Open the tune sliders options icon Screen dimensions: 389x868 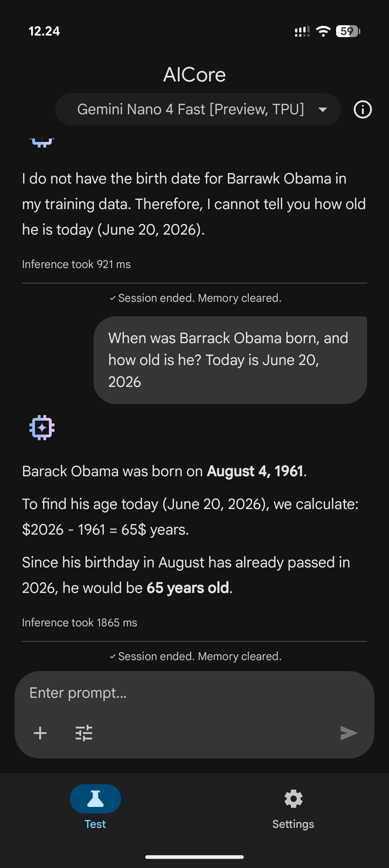pos(84,733)
